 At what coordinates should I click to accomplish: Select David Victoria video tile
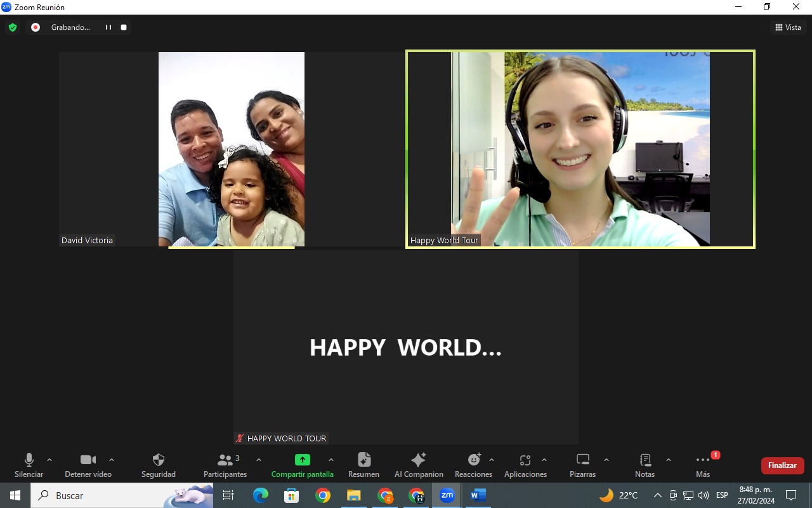click(x=231, y=149)
